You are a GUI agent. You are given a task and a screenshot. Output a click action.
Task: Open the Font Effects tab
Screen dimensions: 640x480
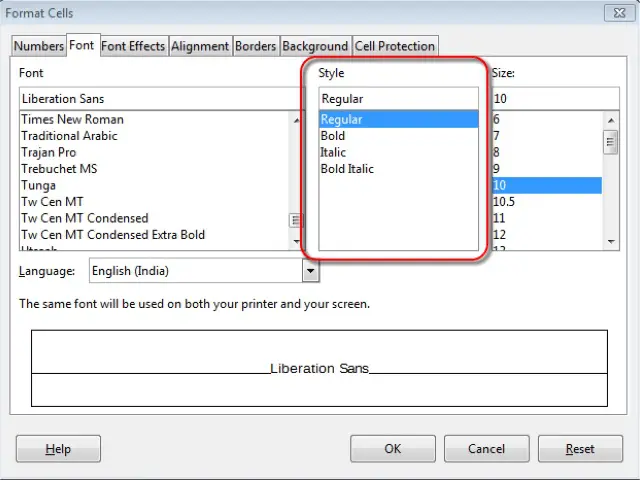(133, 46)
